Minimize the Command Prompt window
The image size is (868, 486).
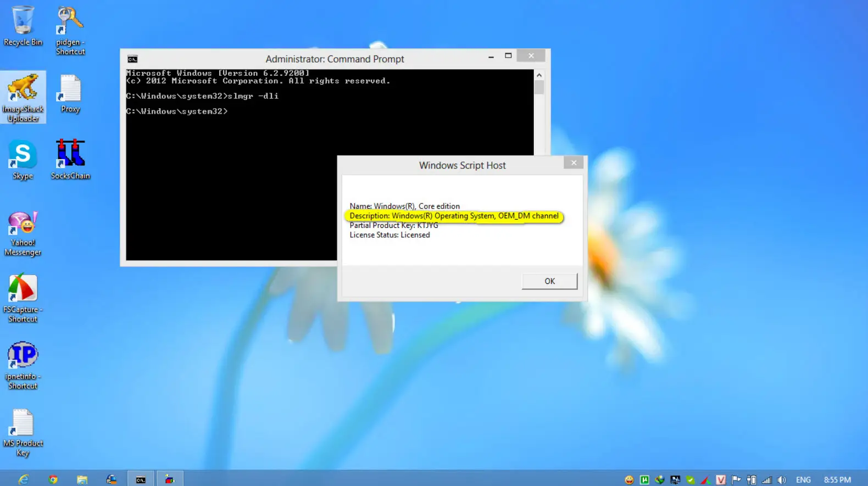491,56
